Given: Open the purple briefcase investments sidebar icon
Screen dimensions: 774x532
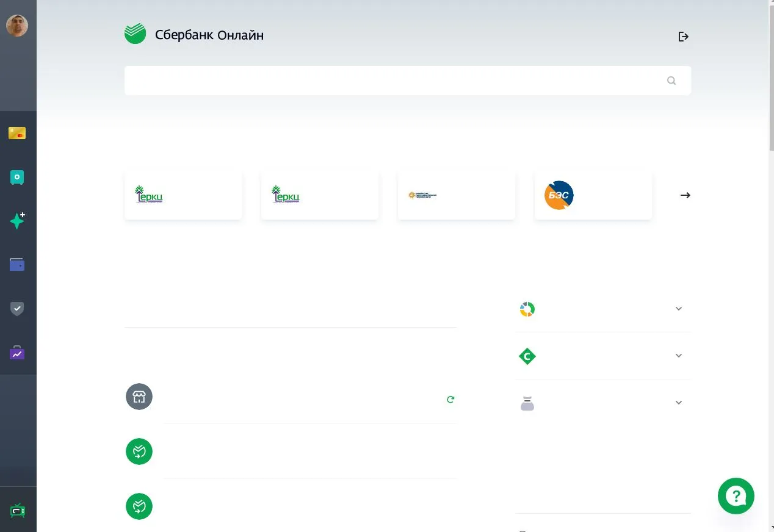Looking at the screenshot, I should click(17, 353).
